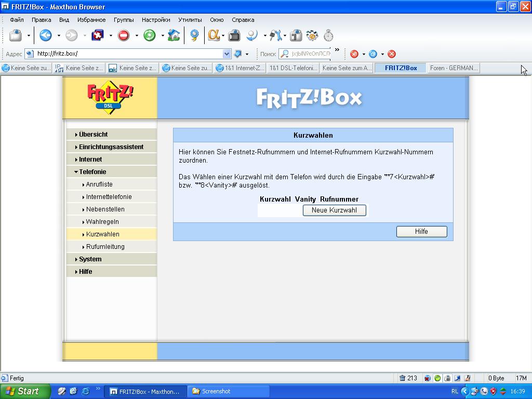Viewport: 532px width, 399px height.
Task: Open the Настройки menu
Action: 156,20
